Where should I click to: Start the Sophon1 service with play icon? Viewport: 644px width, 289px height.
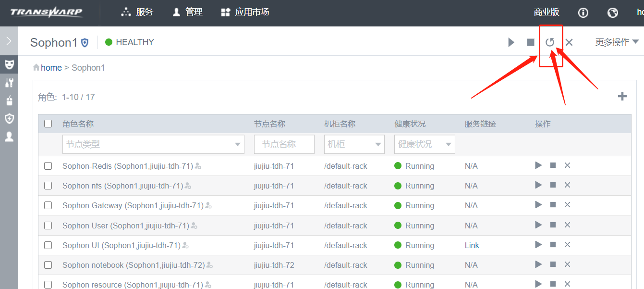click(x=511, y=42)
